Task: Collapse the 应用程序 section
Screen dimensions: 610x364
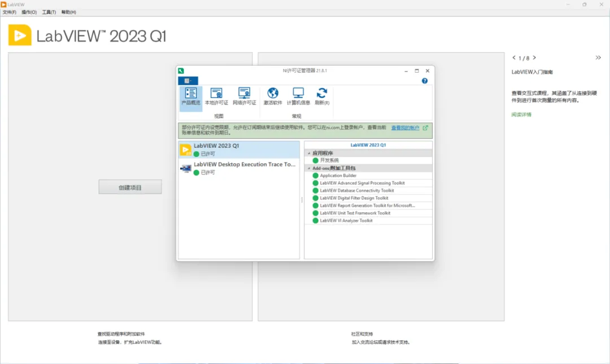Action: 310,154
